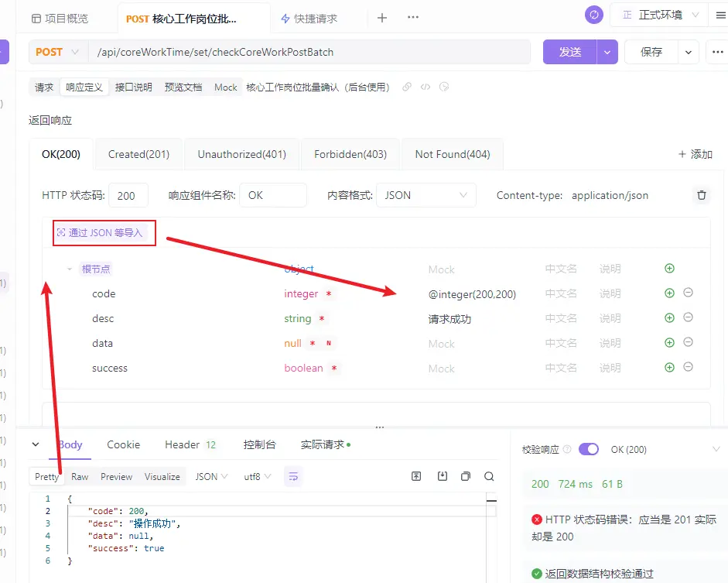Select the Created(201) response tab
Screen dimensions: 728x583
138,154
